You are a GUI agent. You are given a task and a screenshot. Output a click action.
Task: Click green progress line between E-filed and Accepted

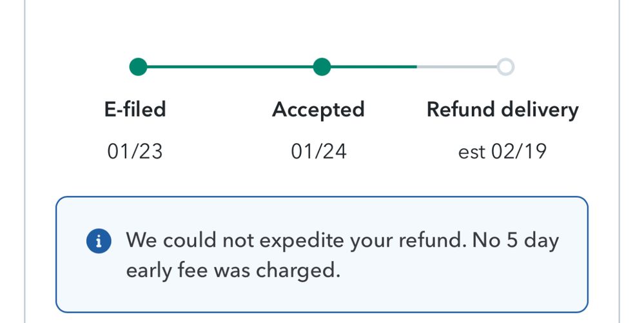pos(229,66)
